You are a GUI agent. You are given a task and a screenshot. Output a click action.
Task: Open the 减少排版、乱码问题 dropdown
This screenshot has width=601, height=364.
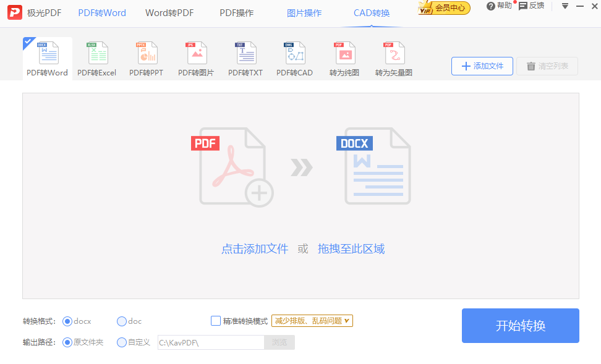tap(312, 321)
